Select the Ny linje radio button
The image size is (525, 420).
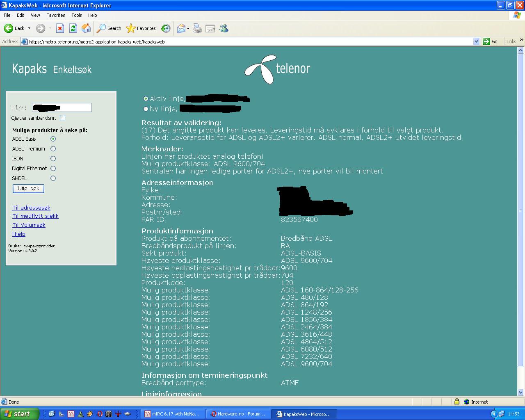pyautogui.click(x=146, y=109)
